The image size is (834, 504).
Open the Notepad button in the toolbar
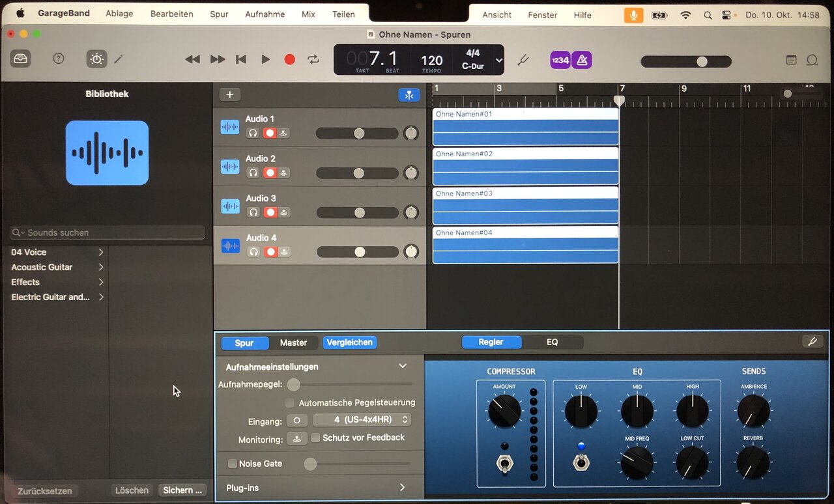[791, 60]
